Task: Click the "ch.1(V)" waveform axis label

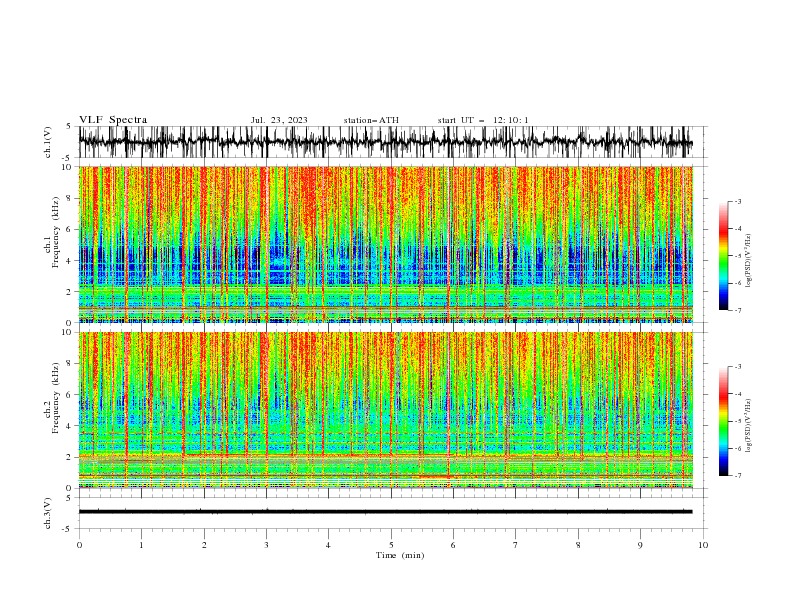Action: [x=48, y=142]
